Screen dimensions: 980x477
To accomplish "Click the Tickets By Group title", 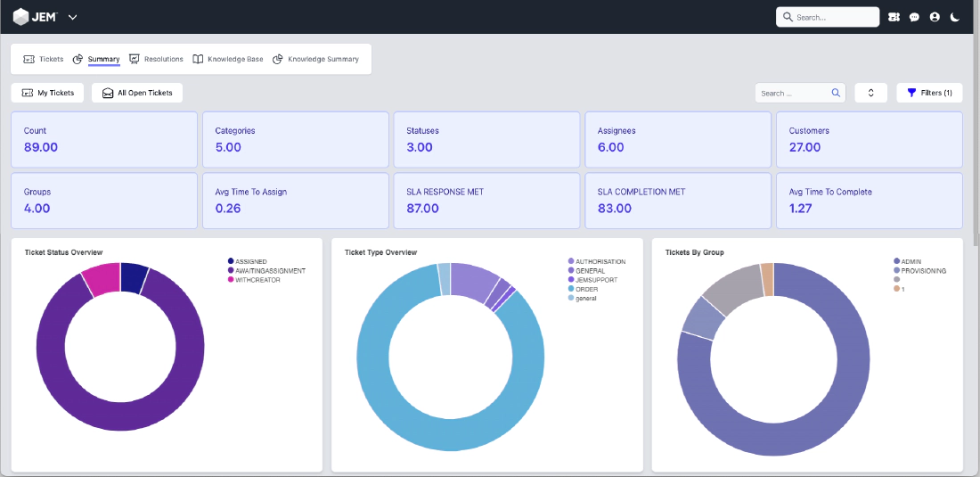I will tap(694, 252).
